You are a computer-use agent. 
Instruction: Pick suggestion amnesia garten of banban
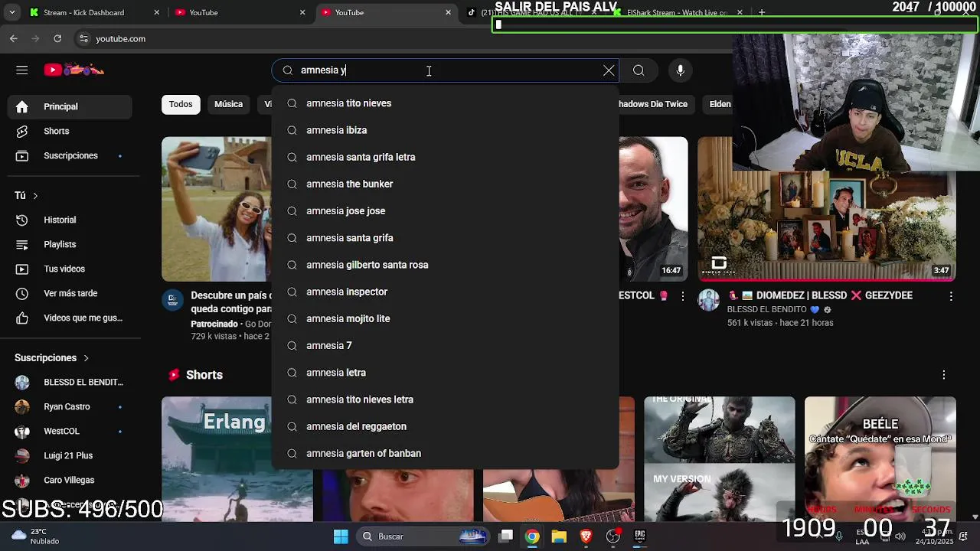click(445, 453)
